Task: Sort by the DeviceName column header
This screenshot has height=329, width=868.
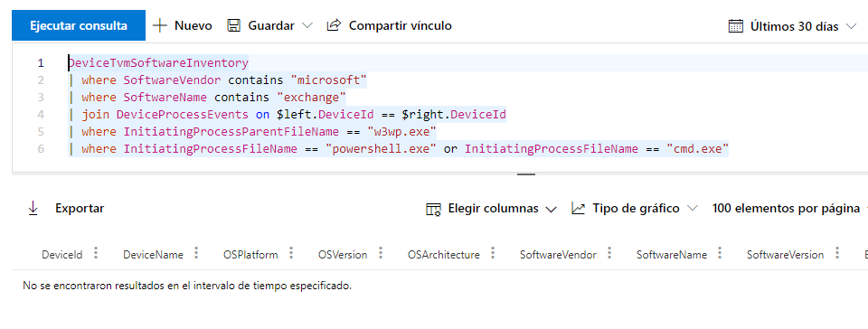Action: tap(153, 255)
